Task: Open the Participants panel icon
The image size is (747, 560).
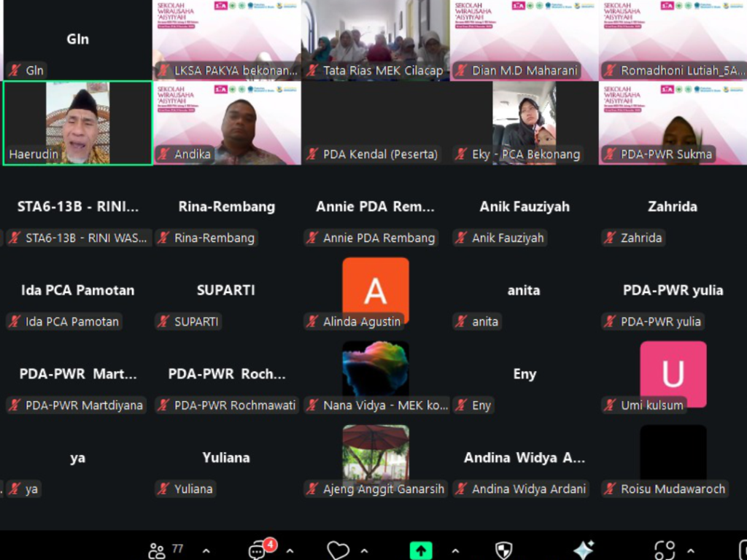Action: (157, 550)
